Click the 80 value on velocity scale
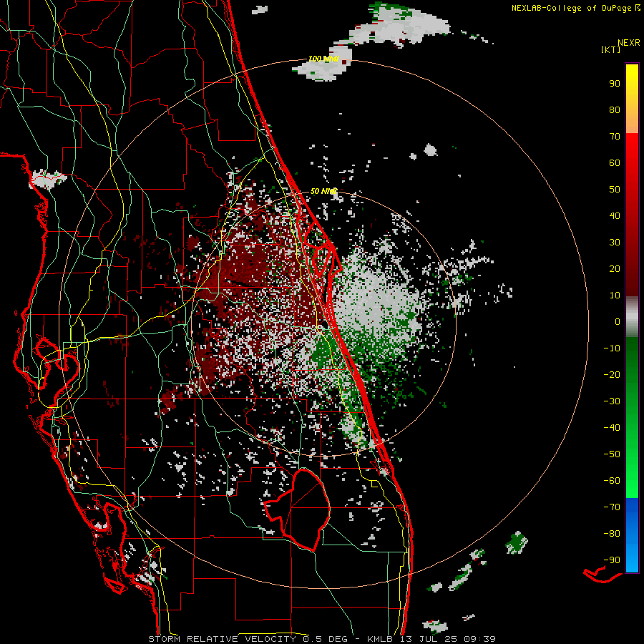The image size is (644, 644). (615, 109)
